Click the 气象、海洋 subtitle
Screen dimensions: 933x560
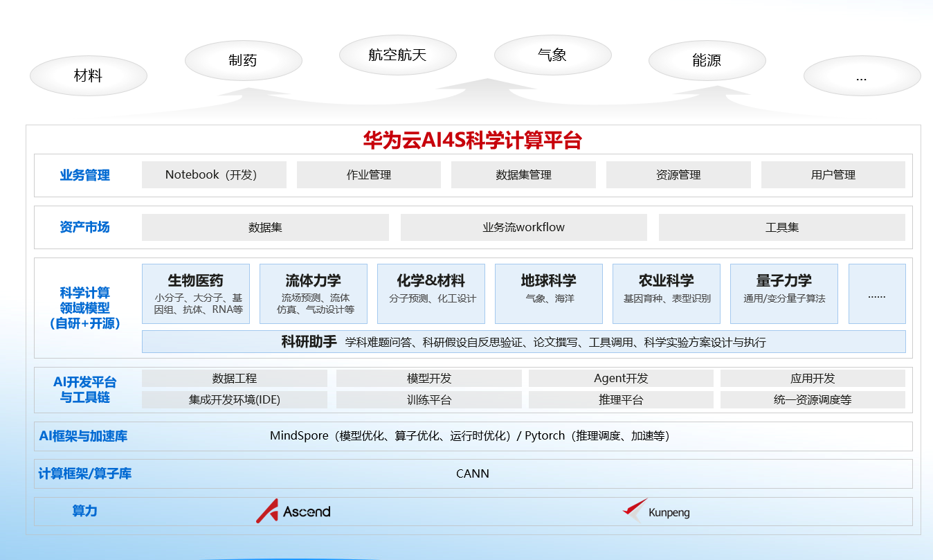pos(549,298)
